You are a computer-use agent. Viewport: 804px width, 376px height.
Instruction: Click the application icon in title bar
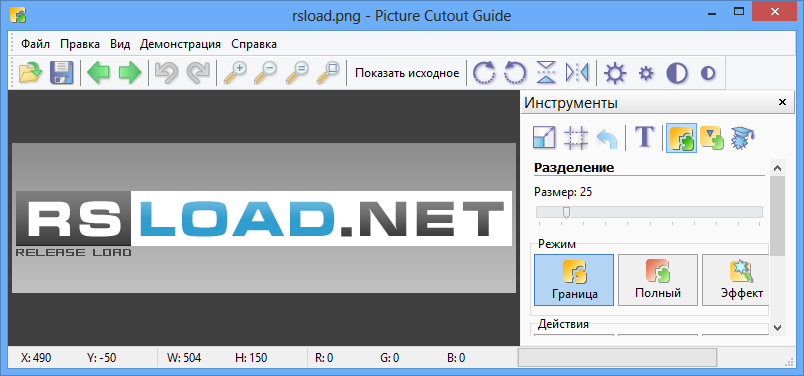18,15
